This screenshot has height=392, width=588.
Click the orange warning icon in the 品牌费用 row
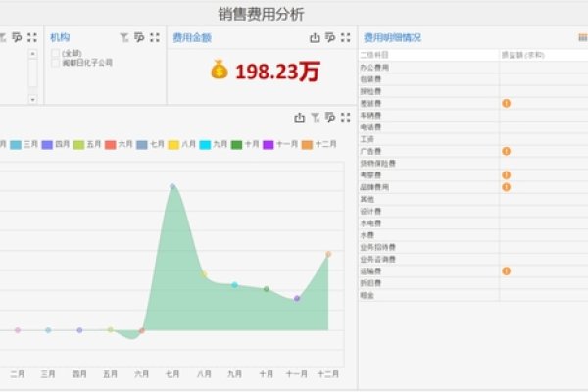pyautogui.click(x=507, y=187)
